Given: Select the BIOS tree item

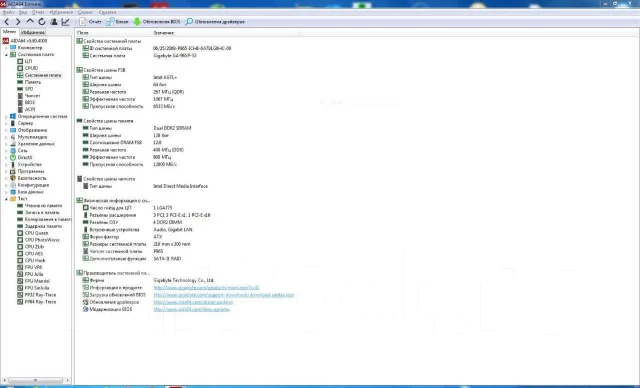Looking at the screenshot, I should click(x=26, y=102).
